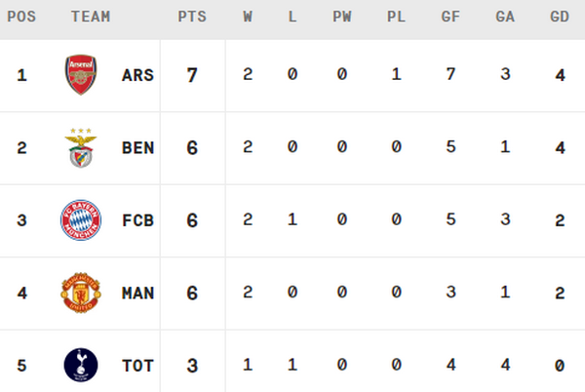Click the POS column header
585x392 pixels.
coord(22,18)
